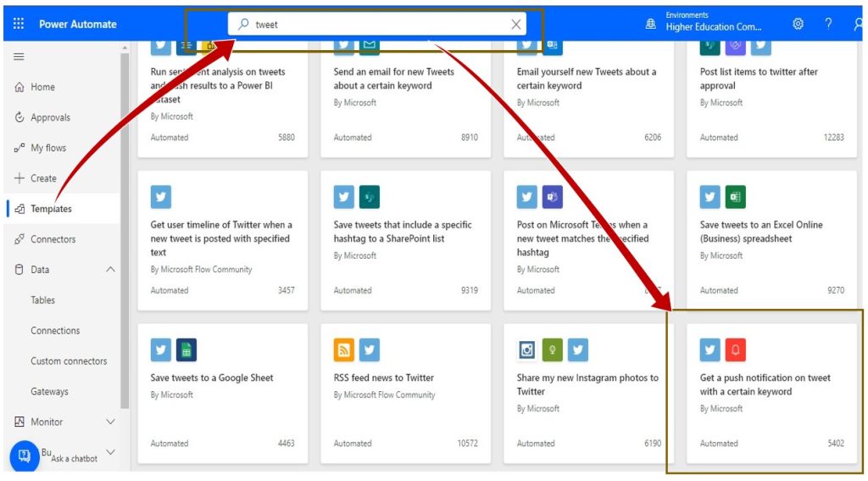Click the Create plus icon
Screen dimensions: 868x481
point(19,178)
